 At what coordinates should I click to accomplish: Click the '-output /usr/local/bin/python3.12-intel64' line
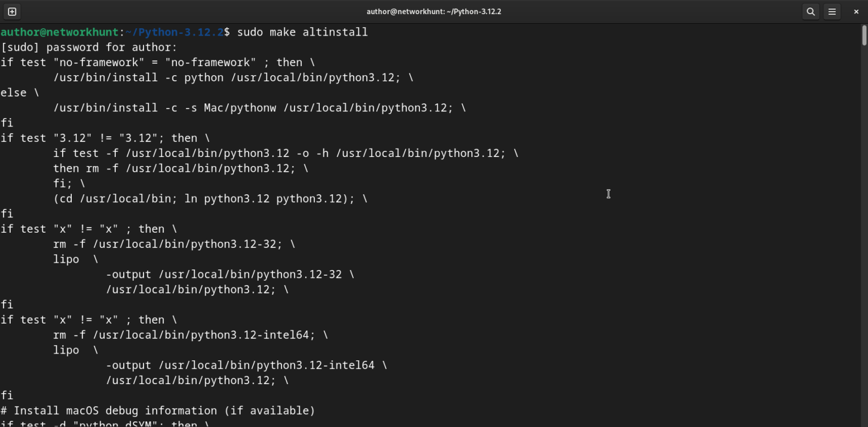246,365
